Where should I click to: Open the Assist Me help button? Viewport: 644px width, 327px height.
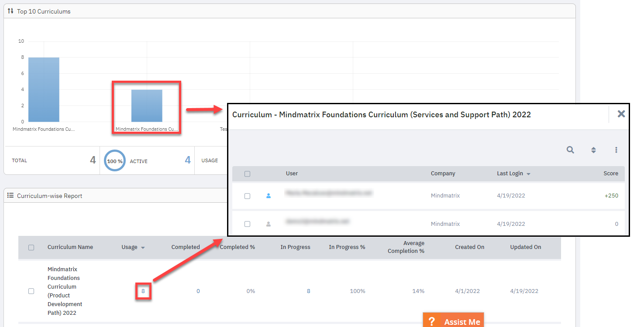(453, 320)
